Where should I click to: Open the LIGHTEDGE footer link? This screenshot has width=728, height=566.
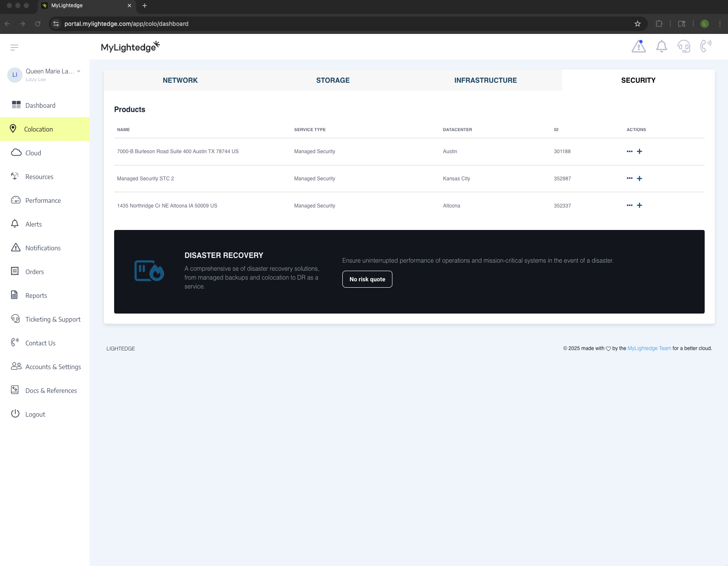121,349
